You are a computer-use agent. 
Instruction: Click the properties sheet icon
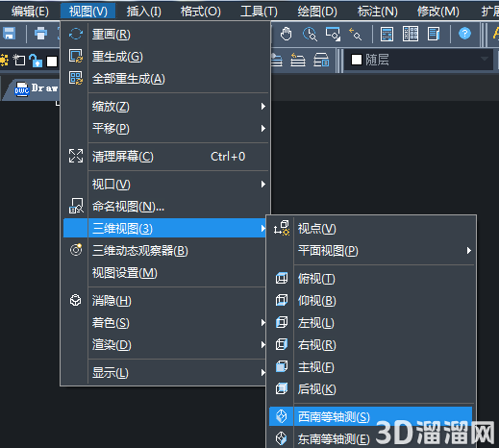click(434, 34)
